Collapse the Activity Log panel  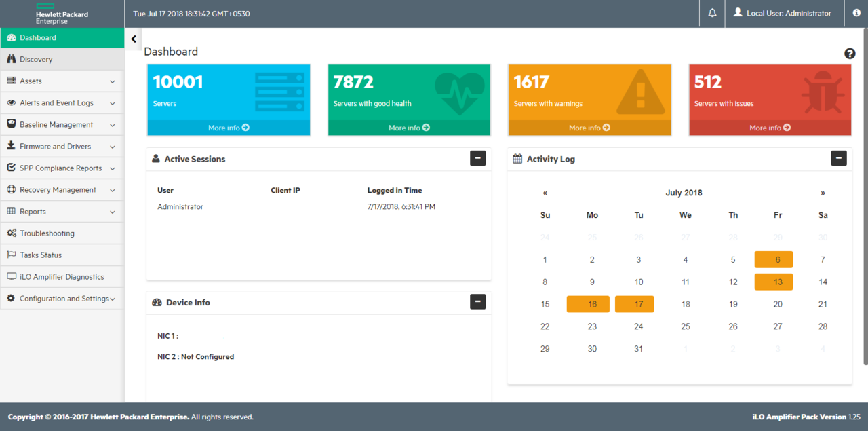(839, 159)
